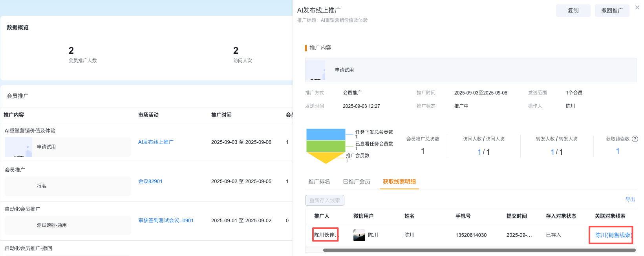Switch to the 推广排名 tab
Viewport: 644px width, 256px height.
(319, 182)
